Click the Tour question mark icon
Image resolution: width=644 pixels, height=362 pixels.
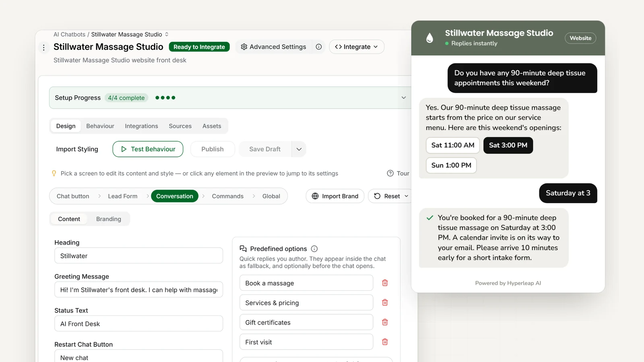click(390, 173)
